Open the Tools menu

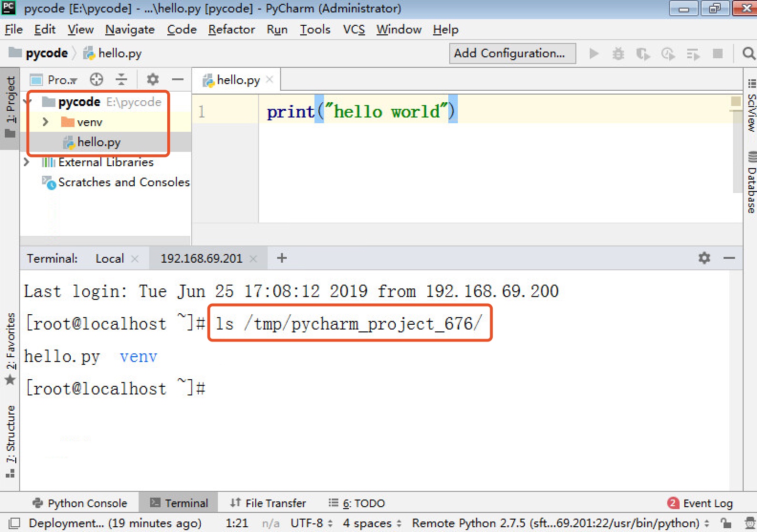coord(315,30)
